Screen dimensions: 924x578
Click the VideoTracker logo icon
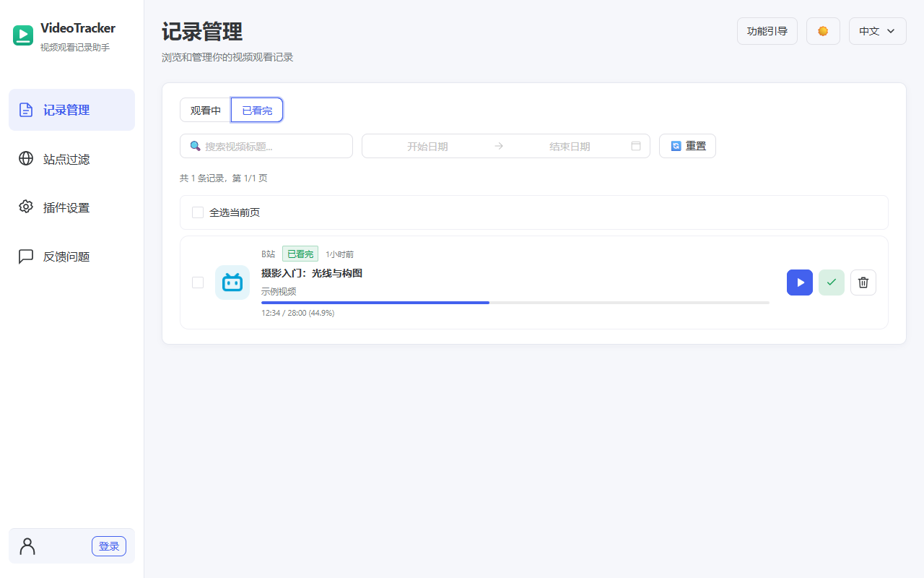click(x=23, y=35)
